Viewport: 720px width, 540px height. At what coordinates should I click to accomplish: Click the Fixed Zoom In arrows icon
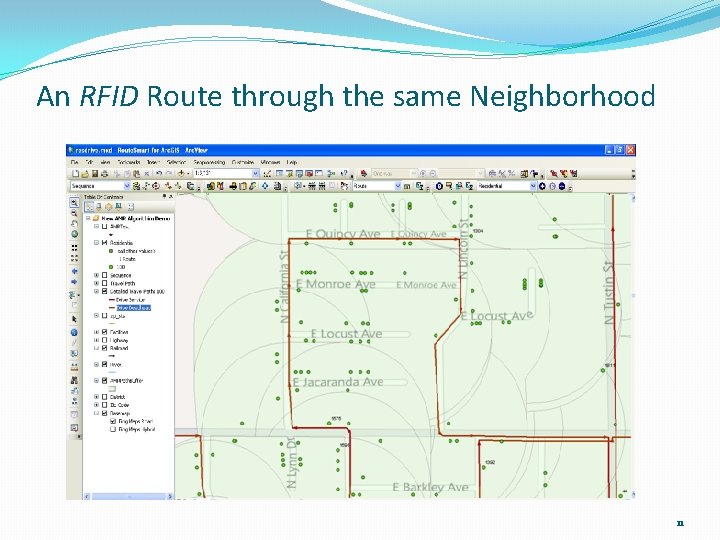[x=74, y=248]
